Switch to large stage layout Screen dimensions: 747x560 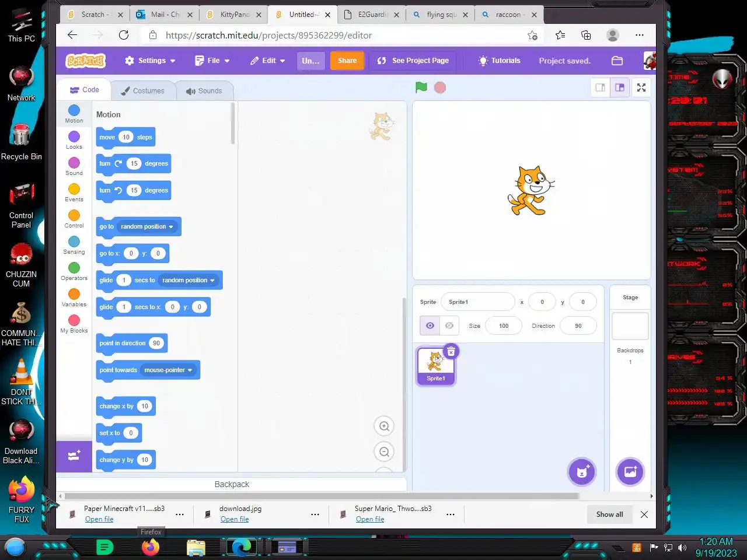(620, 87)
